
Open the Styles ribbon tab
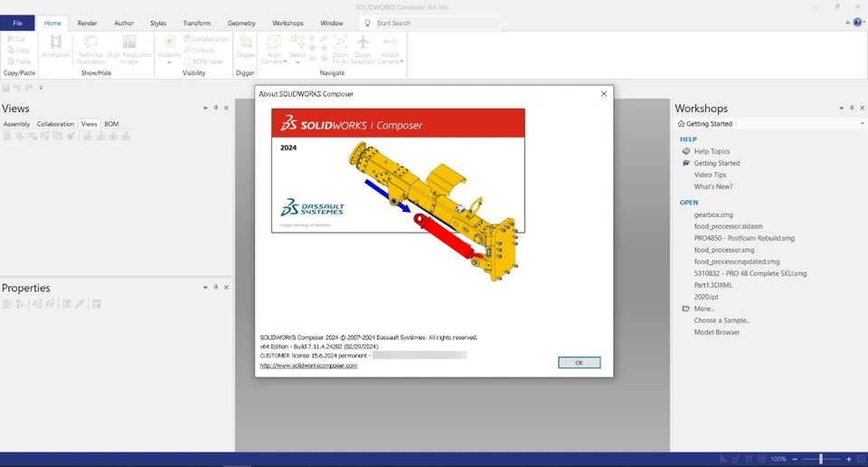158,24
